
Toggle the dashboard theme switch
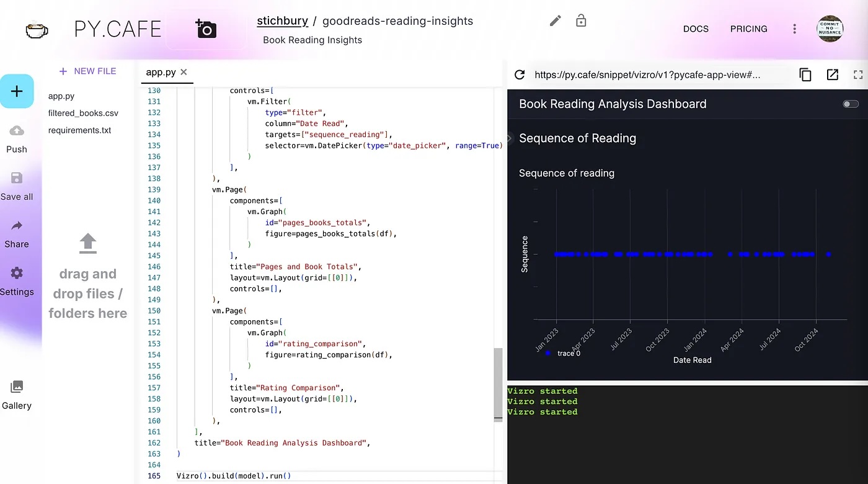(849, 104)
